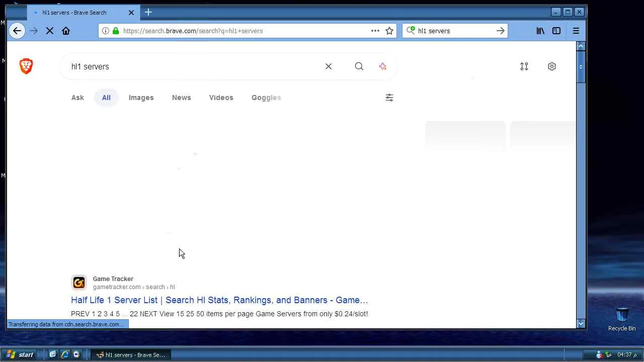Click the 'Transferring data' status bar text
Screen dimensions: 644x362
pos(66,324)
